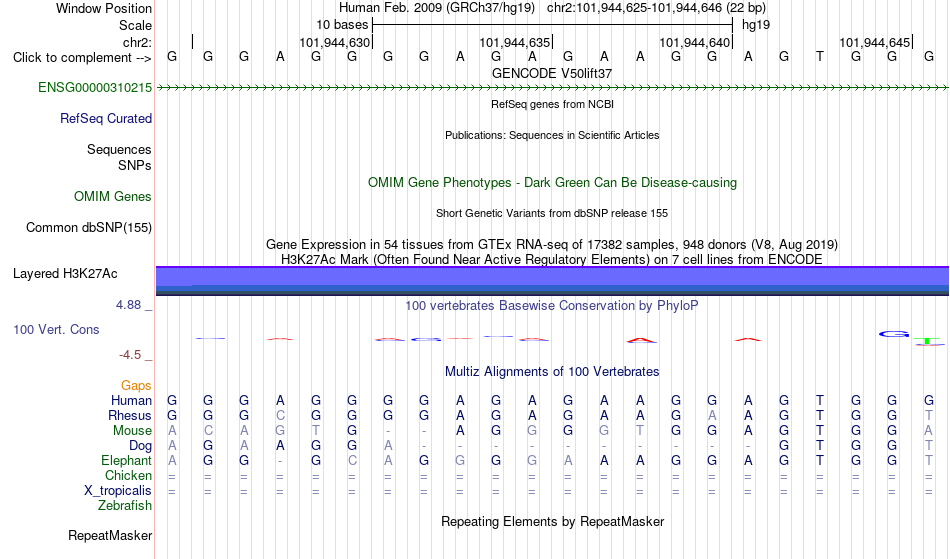Click the blue H3K27Ac signal bar
The width and height of the screenshot is (950, 559).
click(552, 281)
